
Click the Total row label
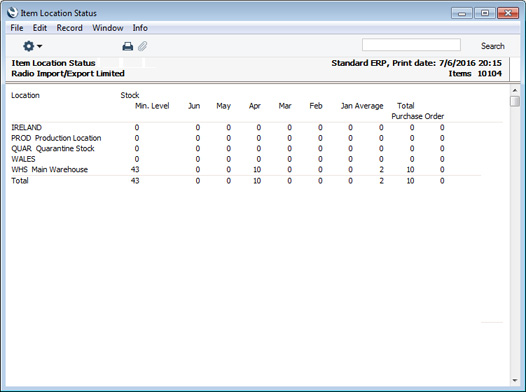pos(20,181)
